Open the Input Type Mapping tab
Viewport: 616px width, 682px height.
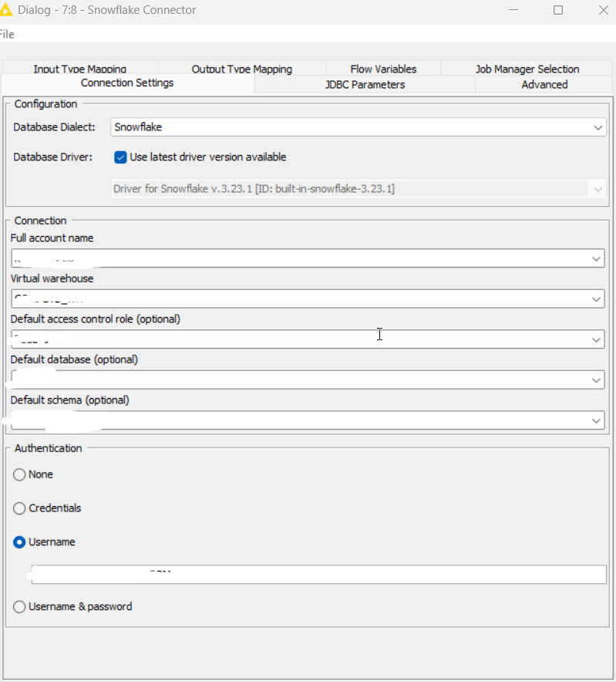(x=80, y=69)
